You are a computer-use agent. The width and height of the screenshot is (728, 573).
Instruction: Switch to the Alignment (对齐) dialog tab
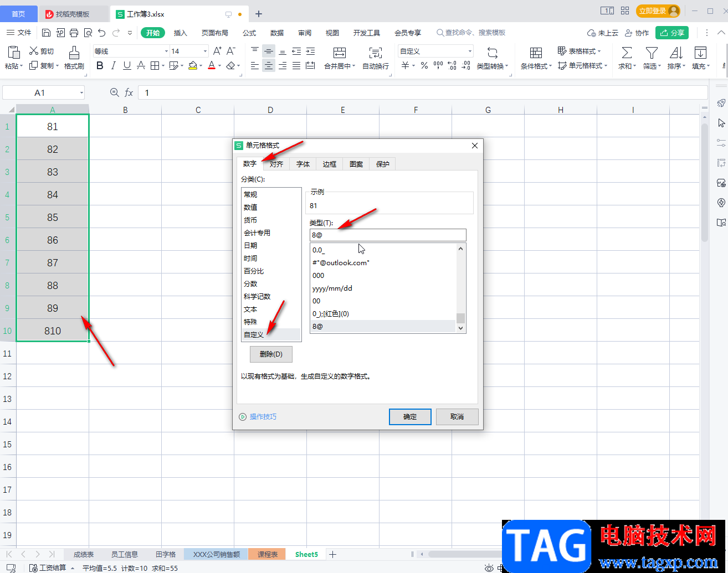click(x=276, y=164)
